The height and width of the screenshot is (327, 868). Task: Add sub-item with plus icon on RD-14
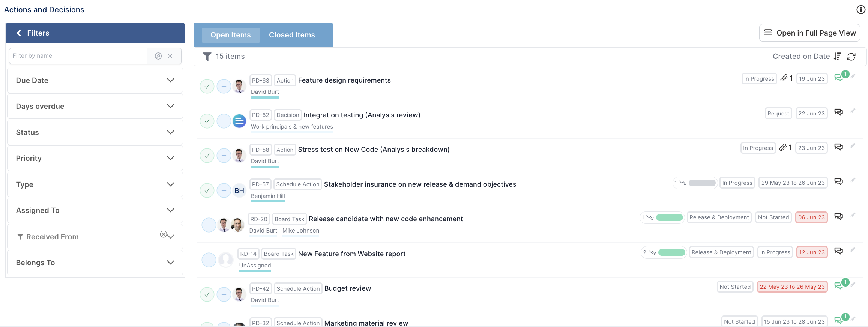point(209,260)
